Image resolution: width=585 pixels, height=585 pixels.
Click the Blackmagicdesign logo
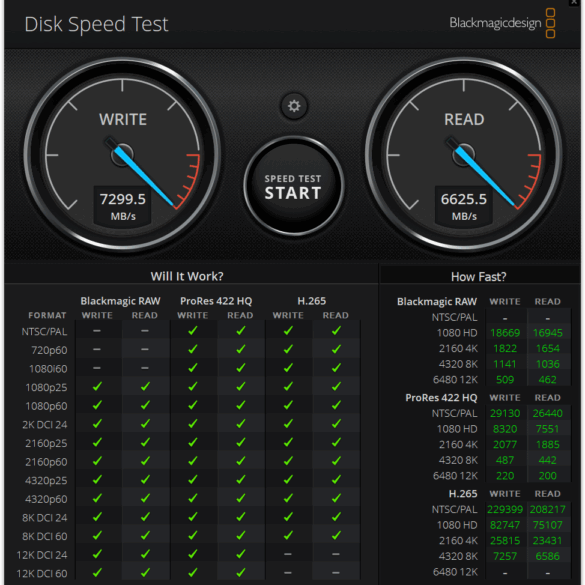click(x=502, y=23)
